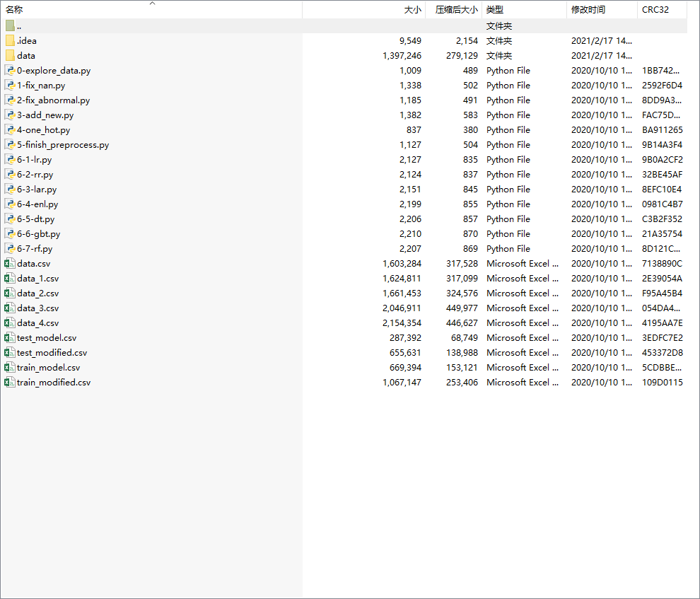Screen dimensions: 700x599
Task: Sort by the 压缩后大小 column header
Action: pyautogui.click(x=453, y=10)
